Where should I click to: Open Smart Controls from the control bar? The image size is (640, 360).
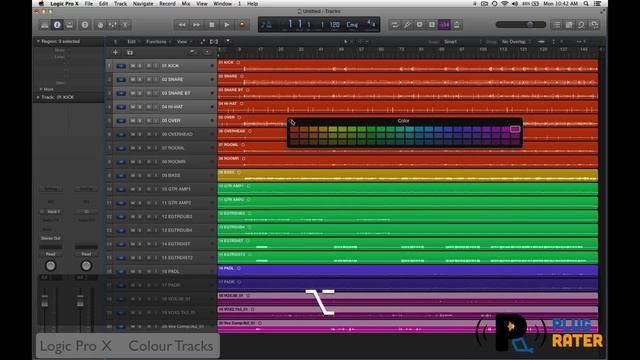coord(100,25)
